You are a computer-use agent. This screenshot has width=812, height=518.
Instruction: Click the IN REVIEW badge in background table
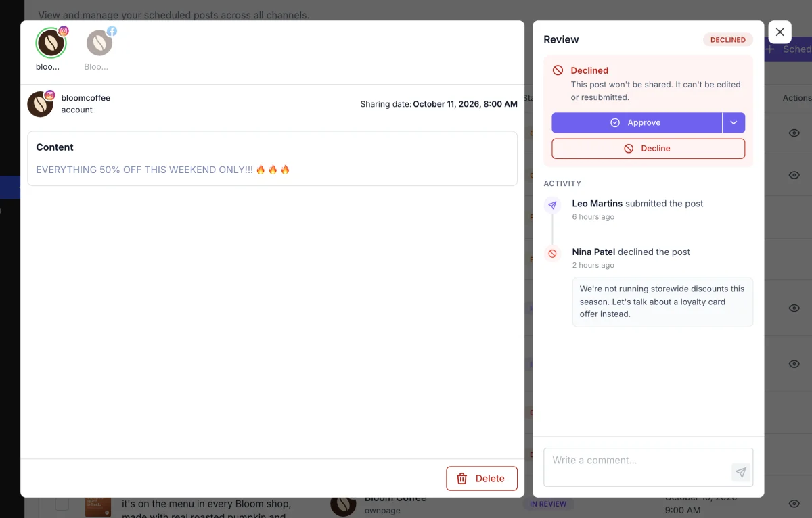(548, 504)
